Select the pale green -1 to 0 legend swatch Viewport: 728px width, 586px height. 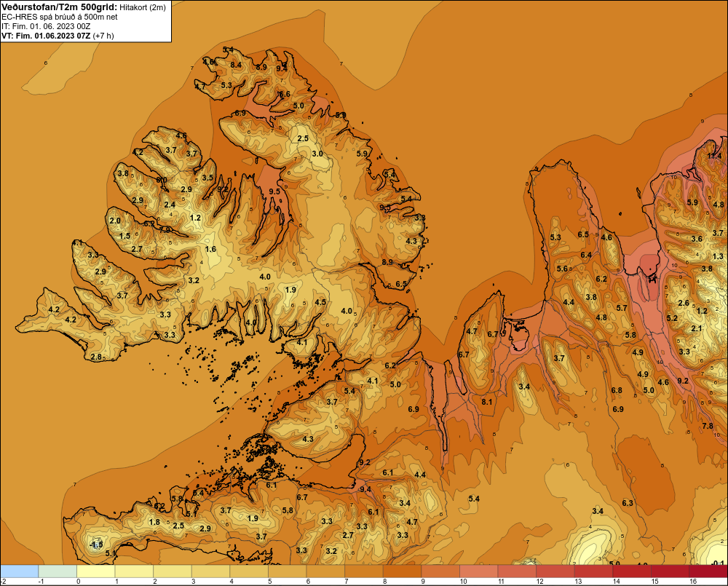pyautogui.click(x=58, y=571)
